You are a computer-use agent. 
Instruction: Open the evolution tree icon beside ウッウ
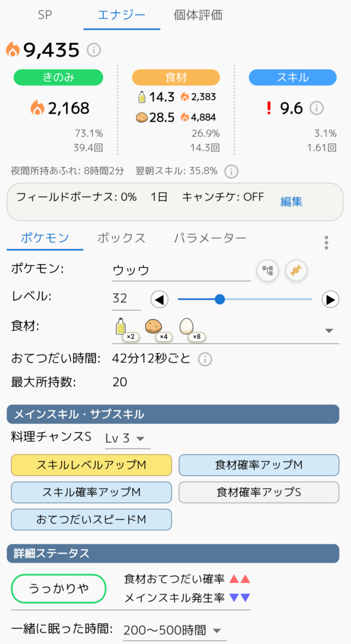click(267, 270)
